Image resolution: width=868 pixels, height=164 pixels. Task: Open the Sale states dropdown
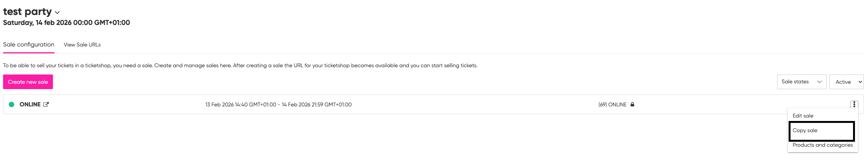pos(801,82)
